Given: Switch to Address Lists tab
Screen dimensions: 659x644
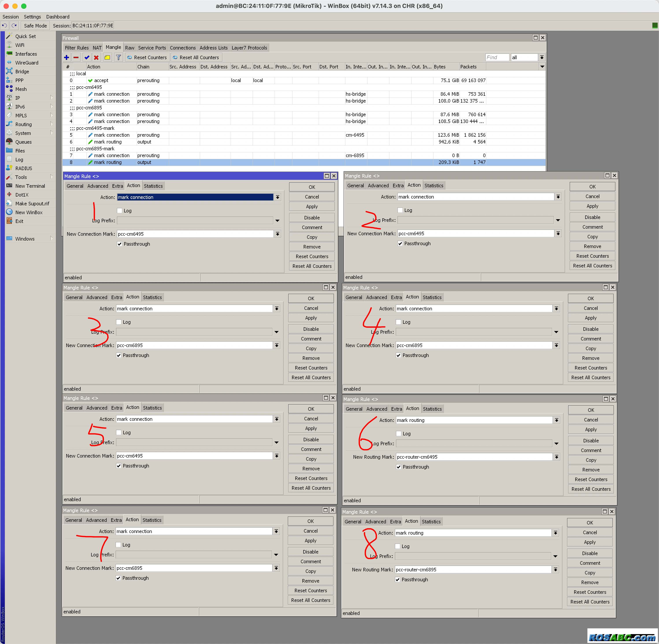Looking at the screenshot, I should coord(214,48).
